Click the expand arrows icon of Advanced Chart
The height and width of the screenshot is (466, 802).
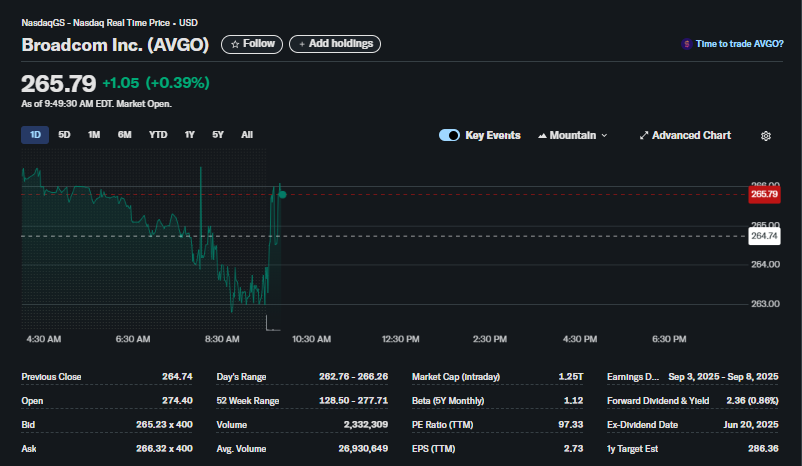[x=644, y=136]
